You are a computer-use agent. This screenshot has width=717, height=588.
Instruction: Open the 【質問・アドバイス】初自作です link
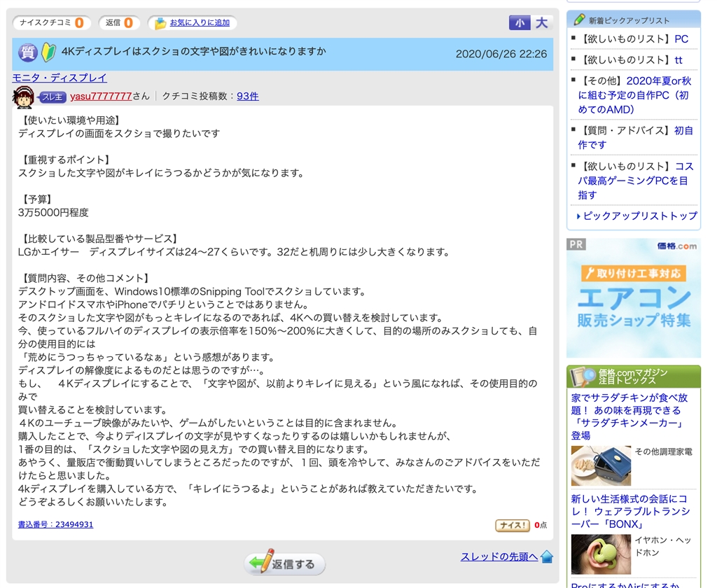pyautogui.click(x=636, y=138)
